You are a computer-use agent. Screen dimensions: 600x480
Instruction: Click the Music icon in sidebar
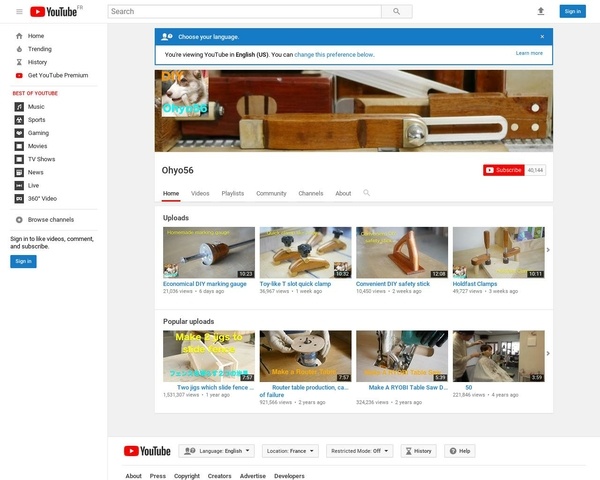point(19,107)
